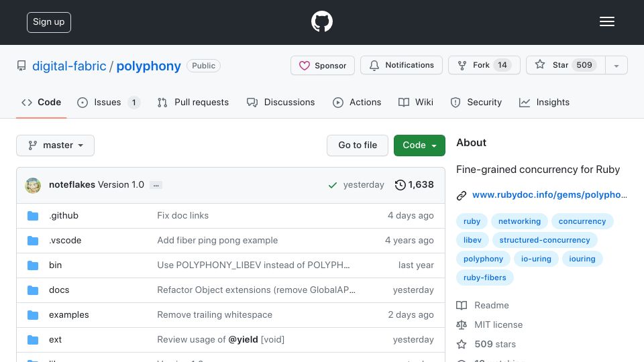Click the GitHub Octocat logo
Screen dimensions: 644x362
click(321, 21)
